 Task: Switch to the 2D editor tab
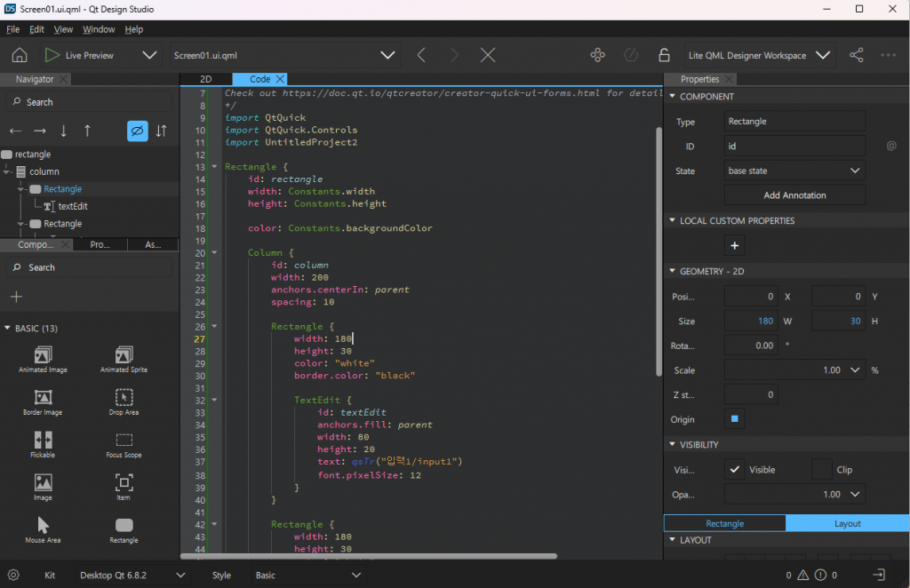coord(205,79)
